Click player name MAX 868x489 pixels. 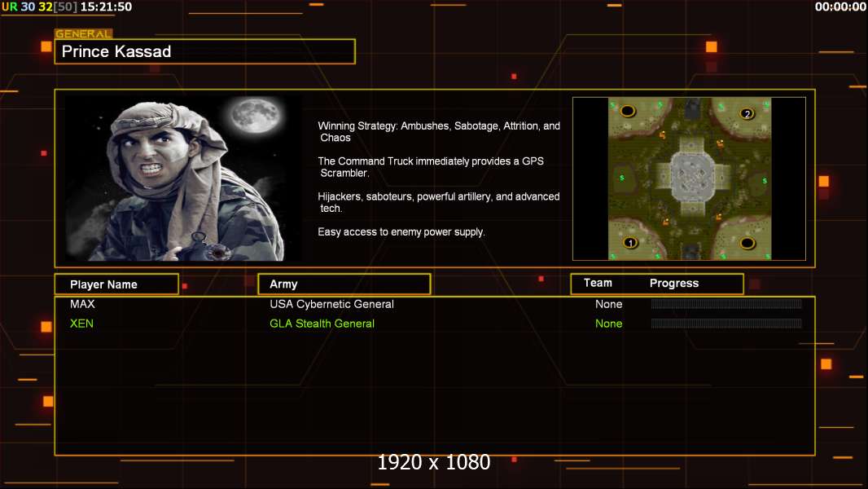pos(82,304)
